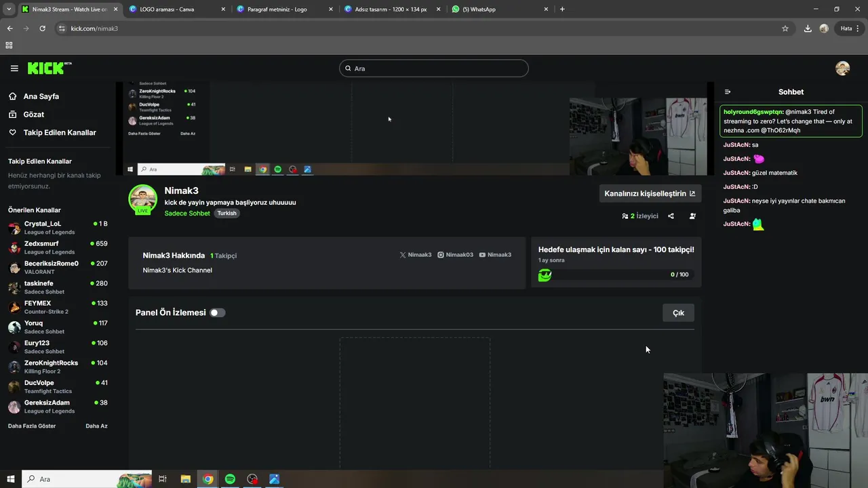Switch to the WhatsApp tab

499,9
